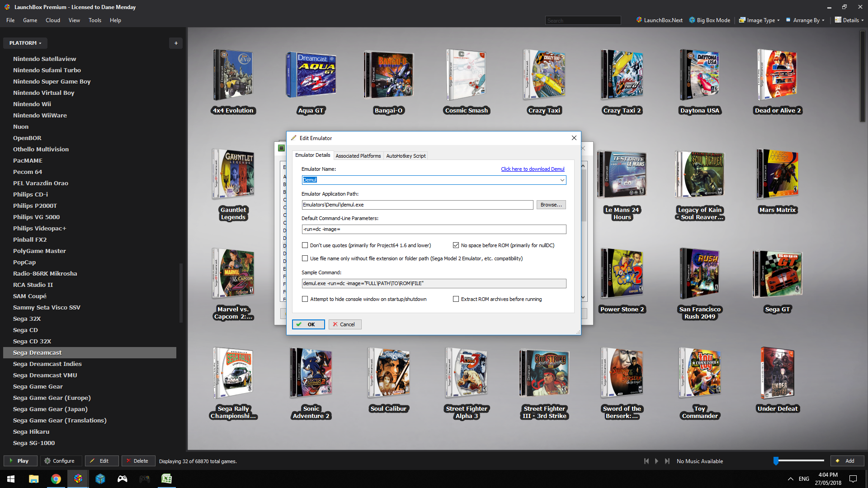The width and height of the screenshot is (868, 488).
Task: Open blue cube Big Box taskbar icon
Action: pyautogui.click(x=100, y=479)
